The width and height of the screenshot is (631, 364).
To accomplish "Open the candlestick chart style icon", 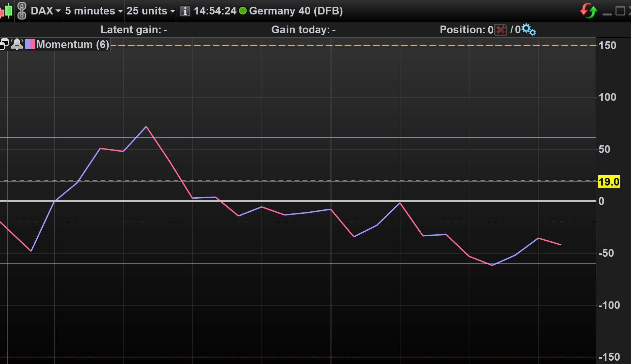I will point(6,11).
